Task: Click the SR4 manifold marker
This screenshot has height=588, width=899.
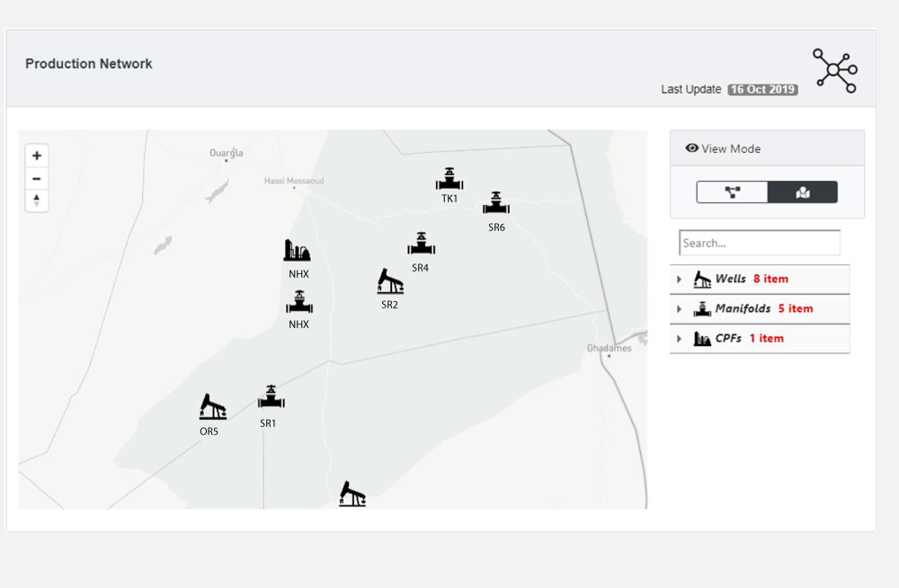Action: 421,244
